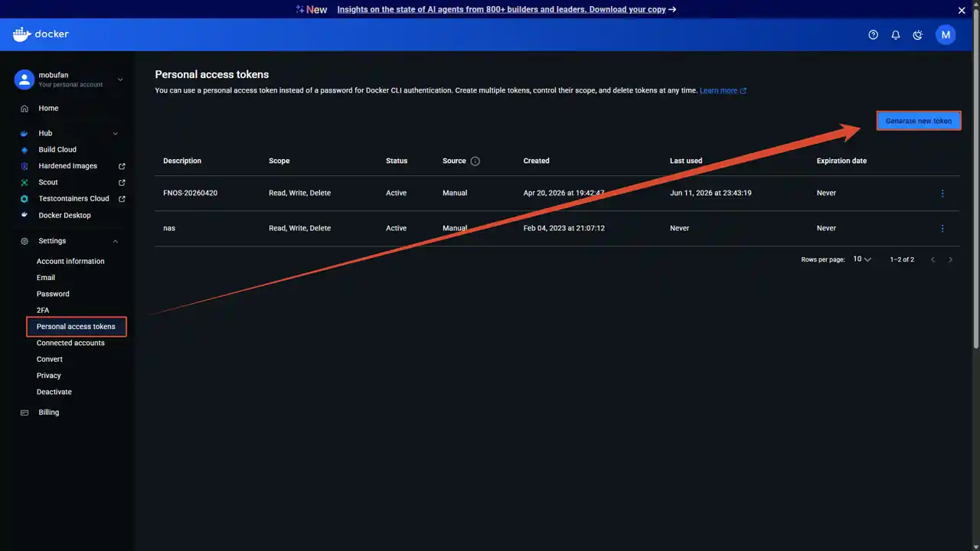Click the Feb 04, 2023 created date
980x551 pixels.
click(564, 228)
